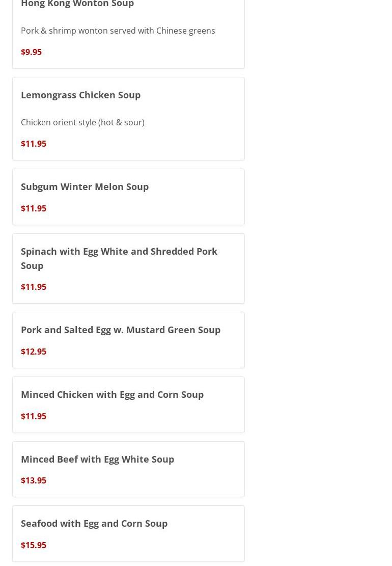Select the $9.95 price of Hong Kong Wonton Soup
The width and height of the screenshot is (392, 566).
click(x=31, y=52)
